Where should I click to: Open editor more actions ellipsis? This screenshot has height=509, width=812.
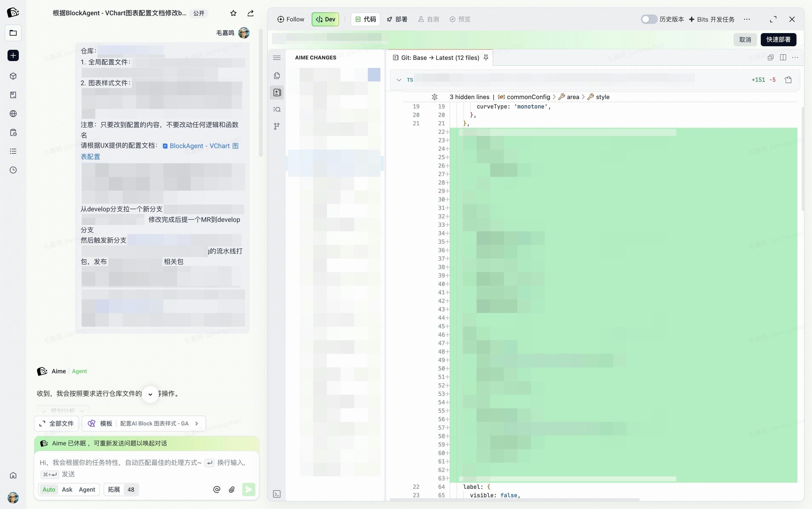(x=795, y=58)
